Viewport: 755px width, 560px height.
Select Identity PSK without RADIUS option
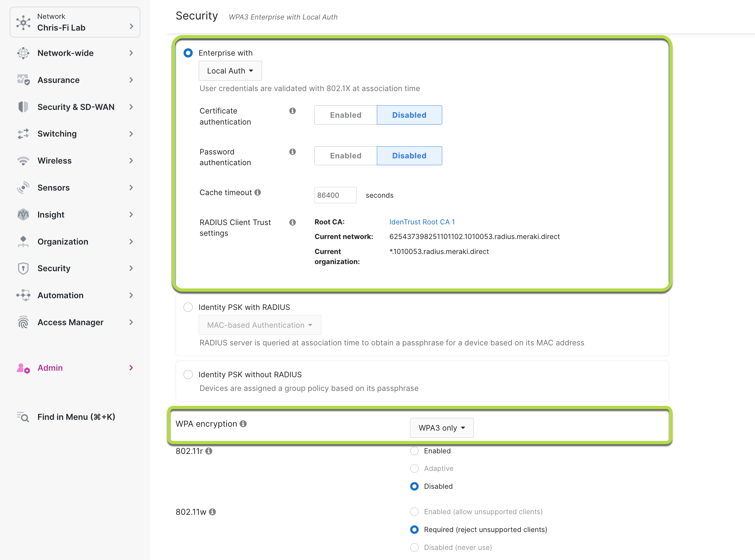pyautogui.click(x=188, y=375)
